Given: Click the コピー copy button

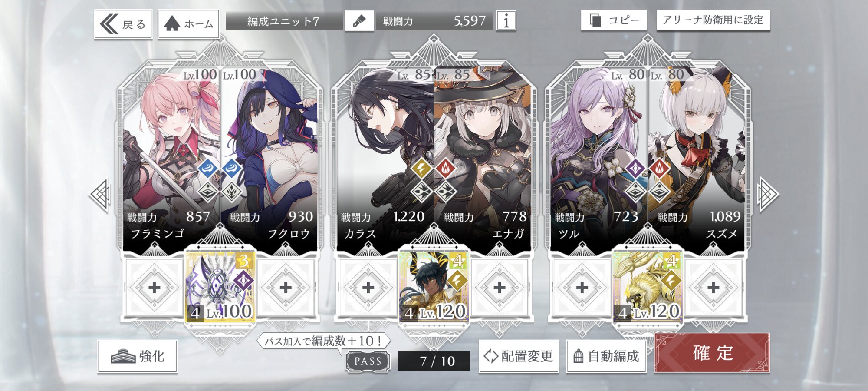Looking at the screenshot, I should (x=614, y=20).
